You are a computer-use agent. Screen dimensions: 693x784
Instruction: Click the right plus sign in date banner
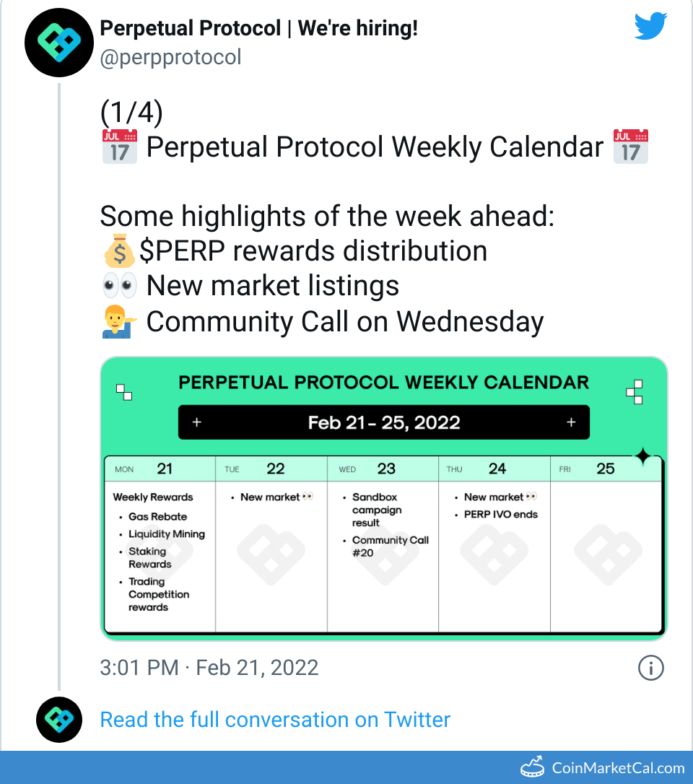click(x=571, y=422)
